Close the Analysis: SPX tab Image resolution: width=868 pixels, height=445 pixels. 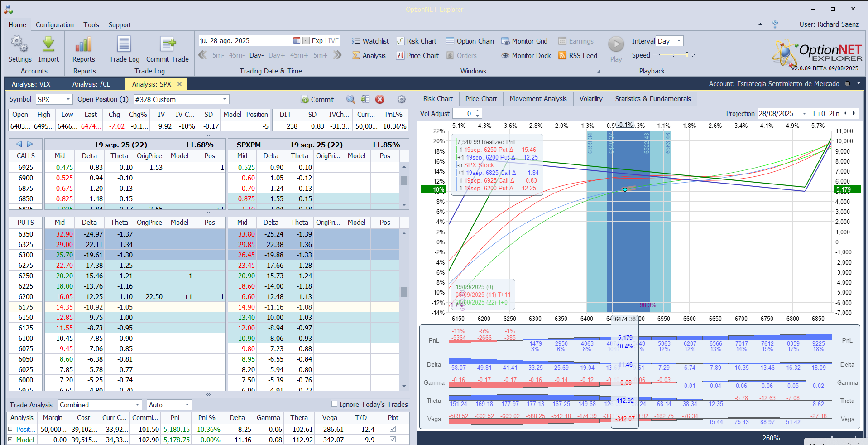(179, 84)
